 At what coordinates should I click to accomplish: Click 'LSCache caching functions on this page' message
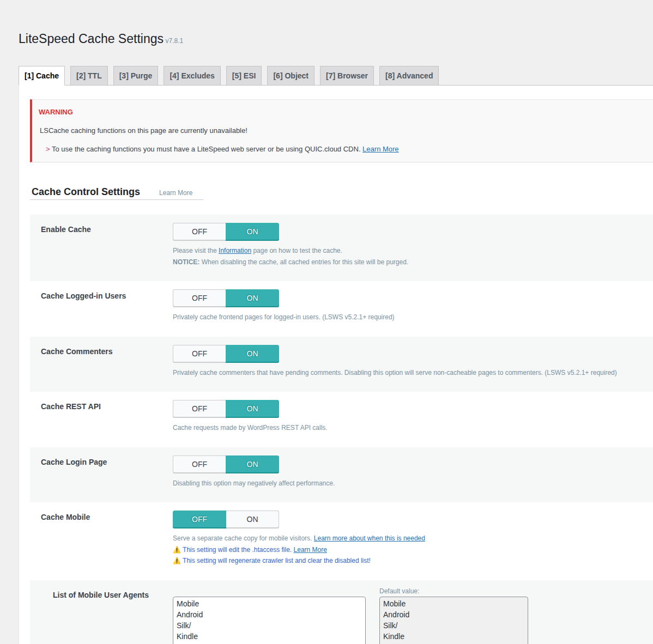pos(143,131)
